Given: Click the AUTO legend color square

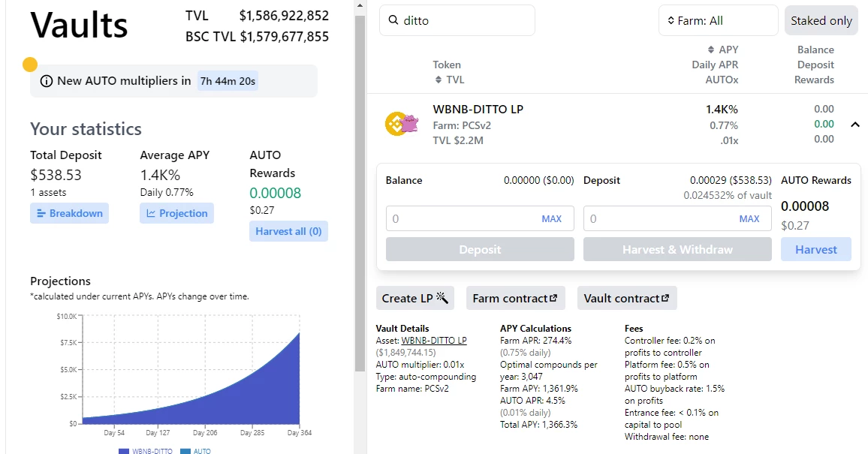Looking at the screenshot, I should coord(185,451).
